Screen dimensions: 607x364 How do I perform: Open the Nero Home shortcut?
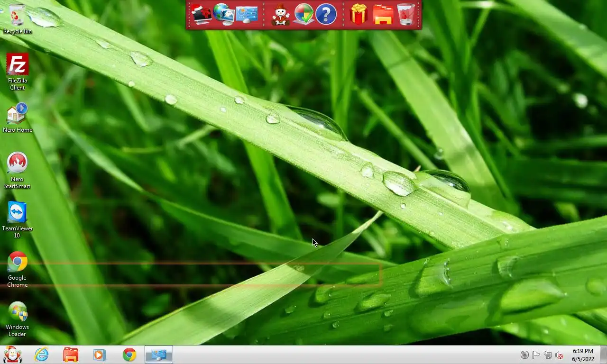[x=18, y=118]
